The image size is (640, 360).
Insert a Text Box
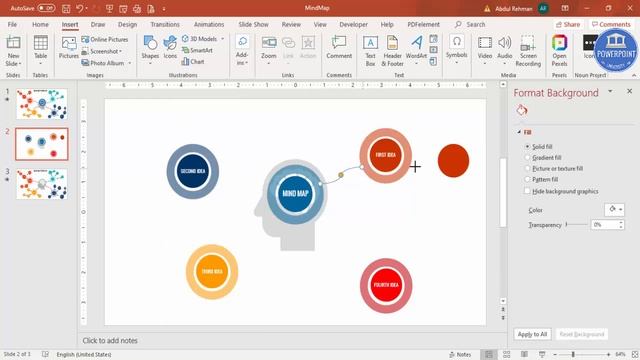click(x=370, y=51)
